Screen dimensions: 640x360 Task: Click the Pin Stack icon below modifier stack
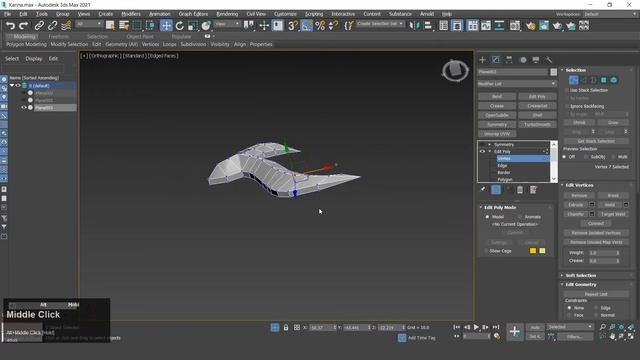click(483, 189)
